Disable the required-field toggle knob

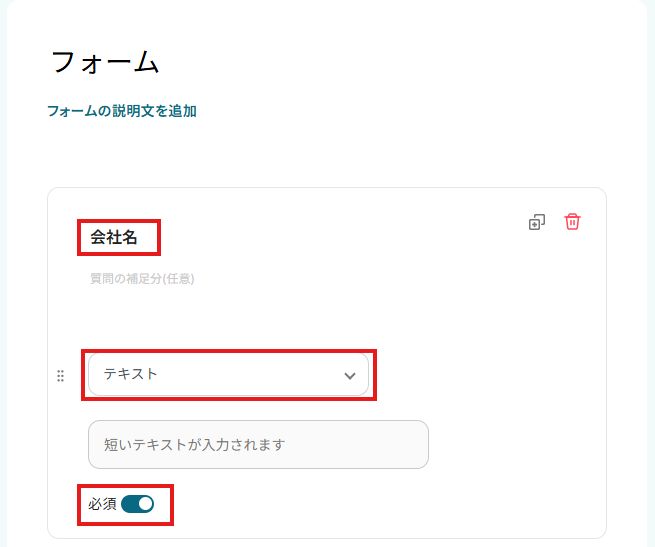(x=145, y=504)
